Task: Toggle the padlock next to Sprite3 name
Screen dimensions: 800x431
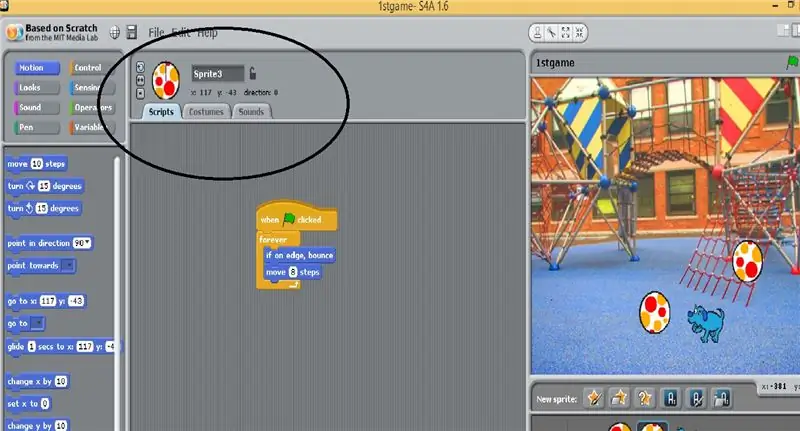Action: pos(253,73)
